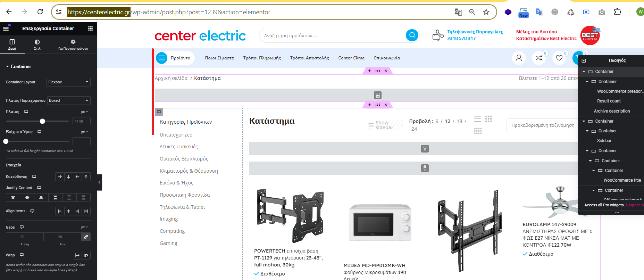Click the Ελάχιστο Ύψος slider handle
The image size is (644, 280).
6,141
